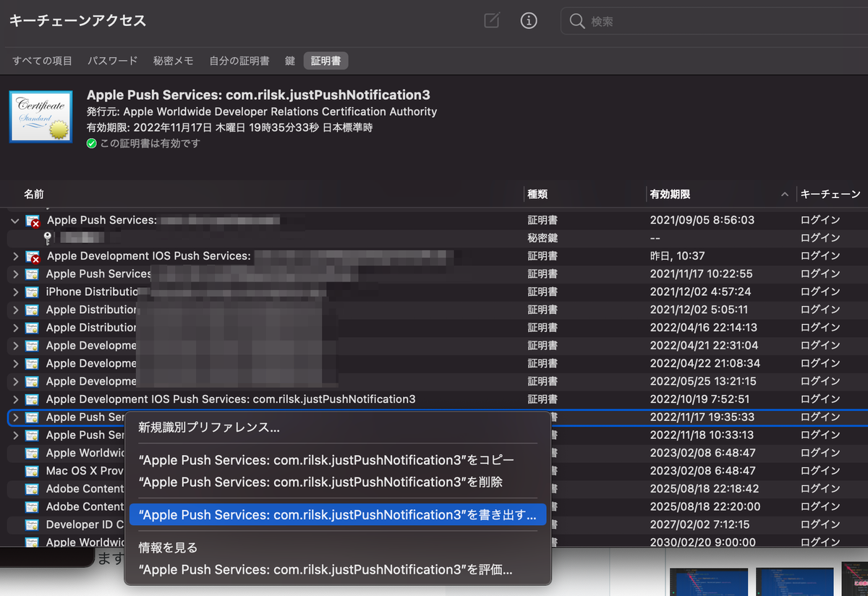The height and width of the screenshot is (596, 868).
Task: Click first code thumbnail in background window
Action: (x=708, y=582)
